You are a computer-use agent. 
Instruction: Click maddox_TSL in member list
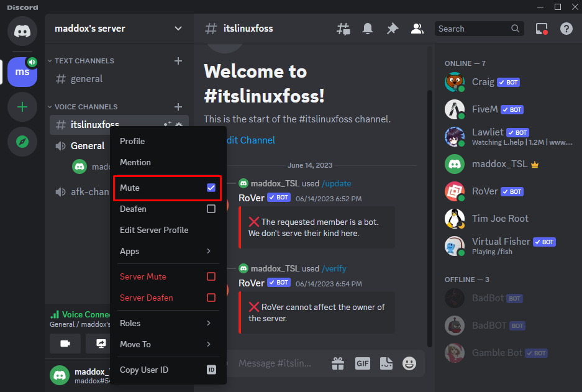(499, 164)
